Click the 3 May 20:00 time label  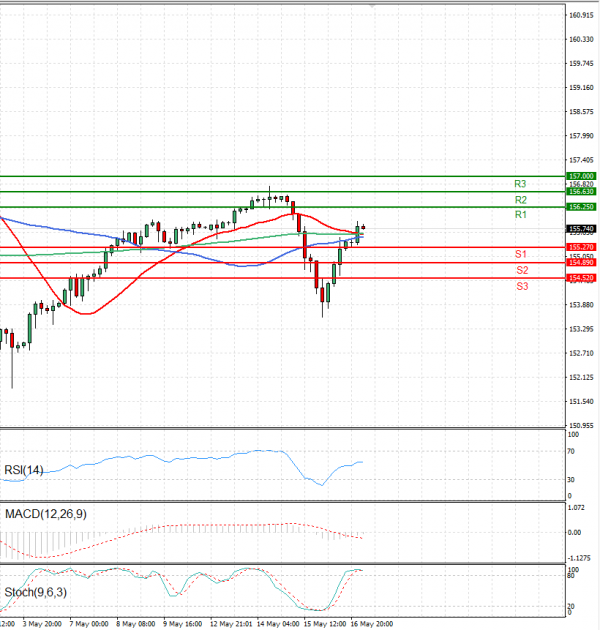point(42,624)
